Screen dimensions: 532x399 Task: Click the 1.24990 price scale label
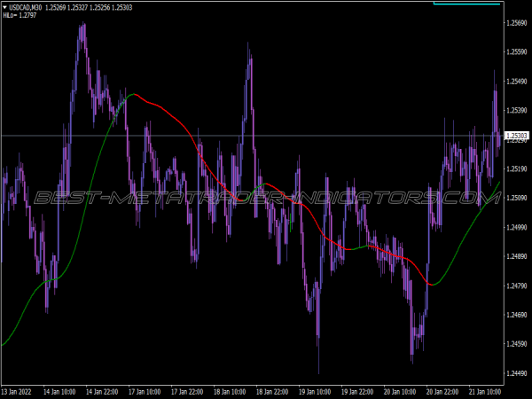[516, 227]
